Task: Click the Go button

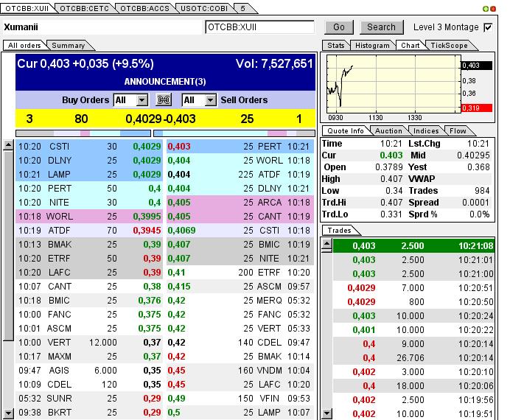Action: click(338, 27)
